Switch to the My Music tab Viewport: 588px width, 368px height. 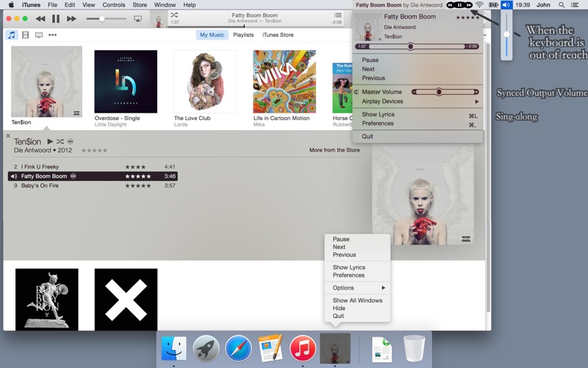pos(212,35)
